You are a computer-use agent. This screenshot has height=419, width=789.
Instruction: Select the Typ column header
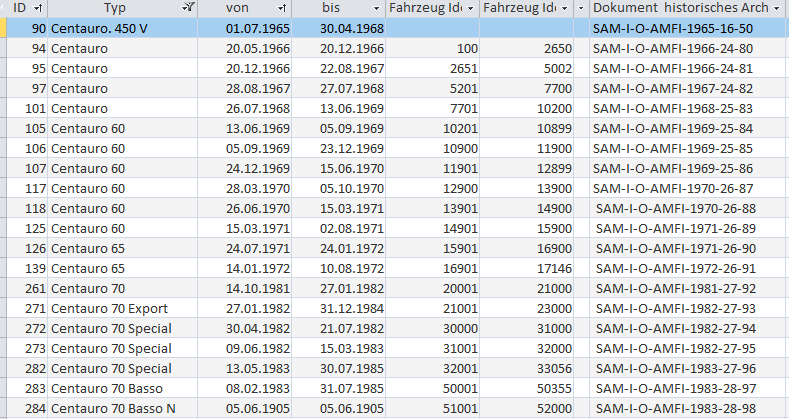click(x=115, y=8)
